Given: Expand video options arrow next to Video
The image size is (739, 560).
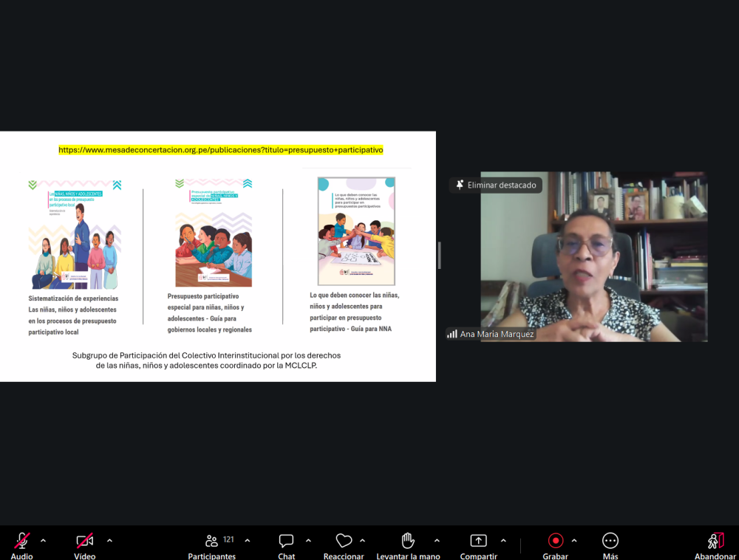Looking at the screenshot, I should coord(109,541).
